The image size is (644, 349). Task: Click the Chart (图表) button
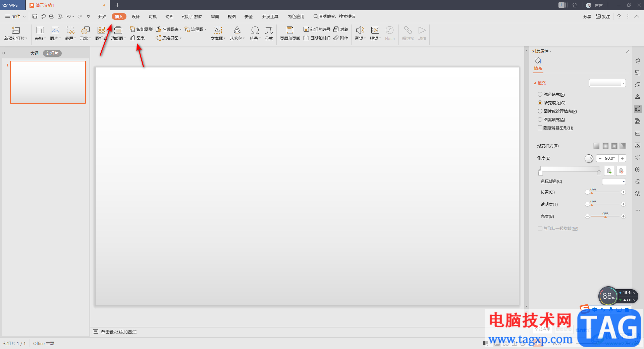138,38
